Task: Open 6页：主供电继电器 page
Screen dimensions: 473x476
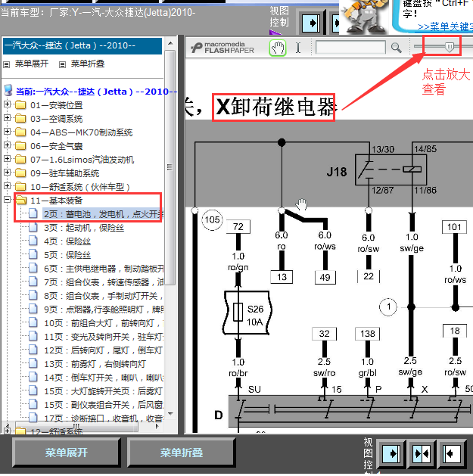Action: (x=104, y=269)
